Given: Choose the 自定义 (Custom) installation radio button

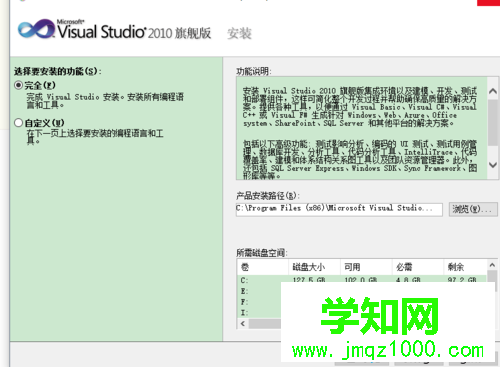Looking at the screenshot, I should 19,123.
